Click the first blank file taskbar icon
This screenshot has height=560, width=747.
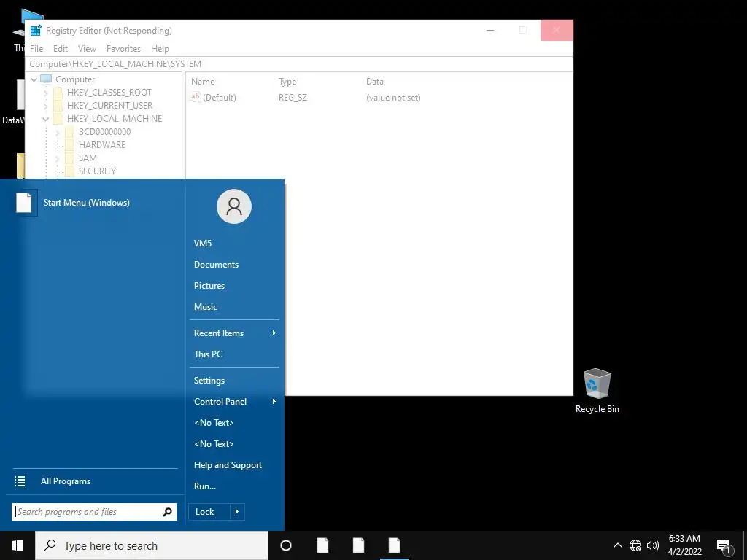click(323, 545)
